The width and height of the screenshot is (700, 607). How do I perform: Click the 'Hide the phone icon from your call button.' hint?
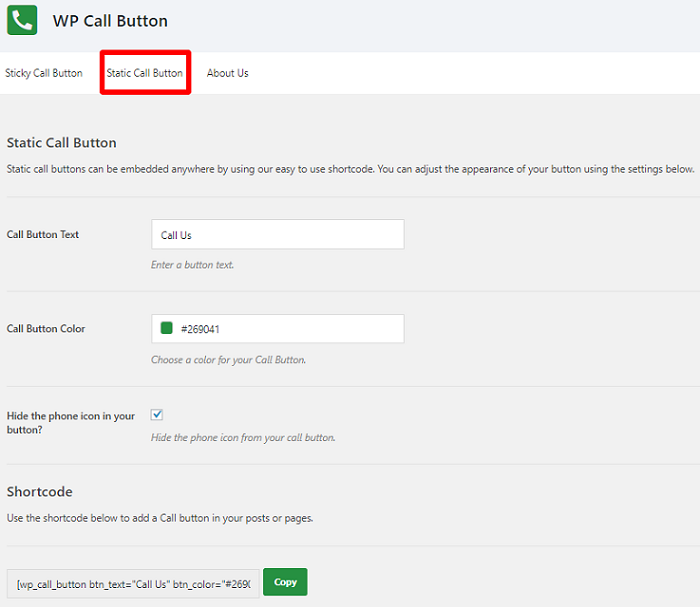(243, 437)
